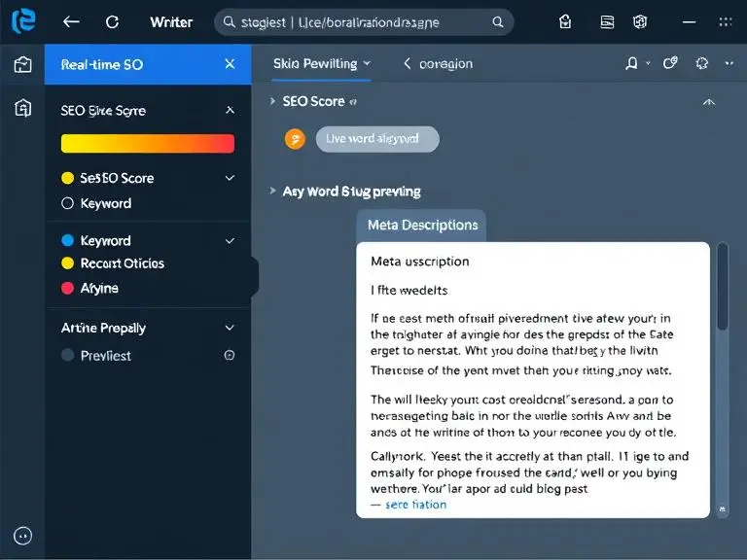The height and width of the screenshot is (560, 747).
Task: Select the empty Keyword radio button
Action: coord(68,203)
